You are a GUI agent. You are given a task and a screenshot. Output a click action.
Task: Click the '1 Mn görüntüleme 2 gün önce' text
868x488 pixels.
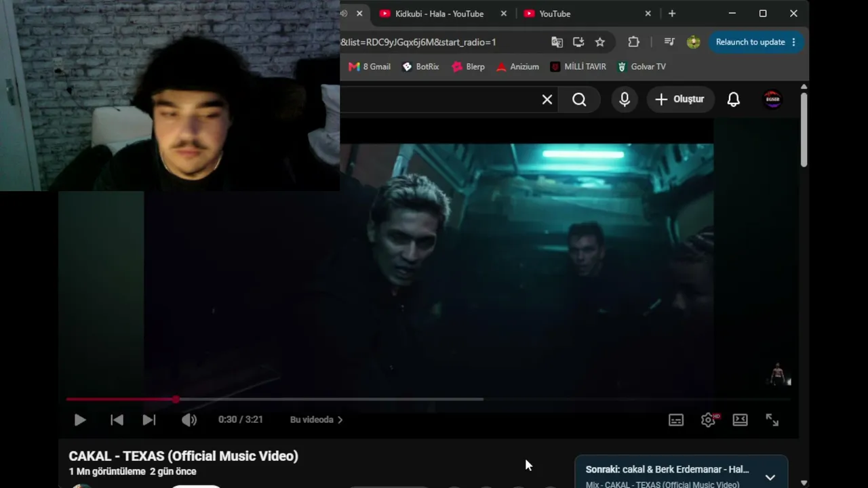click(132, 472)
